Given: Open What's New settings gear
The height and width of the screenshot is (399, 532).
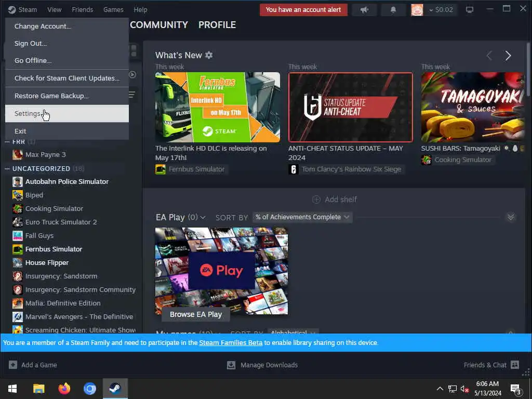Looking at the screenshot, I should [x=209, y=55].
